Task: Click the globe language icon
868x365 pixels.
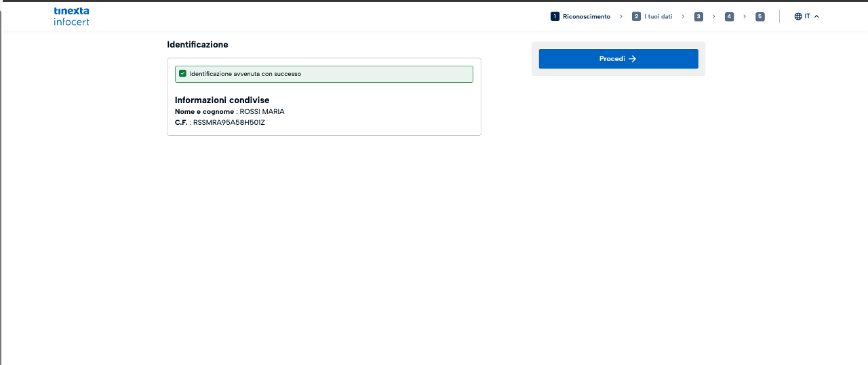Action: coord(798,16)
